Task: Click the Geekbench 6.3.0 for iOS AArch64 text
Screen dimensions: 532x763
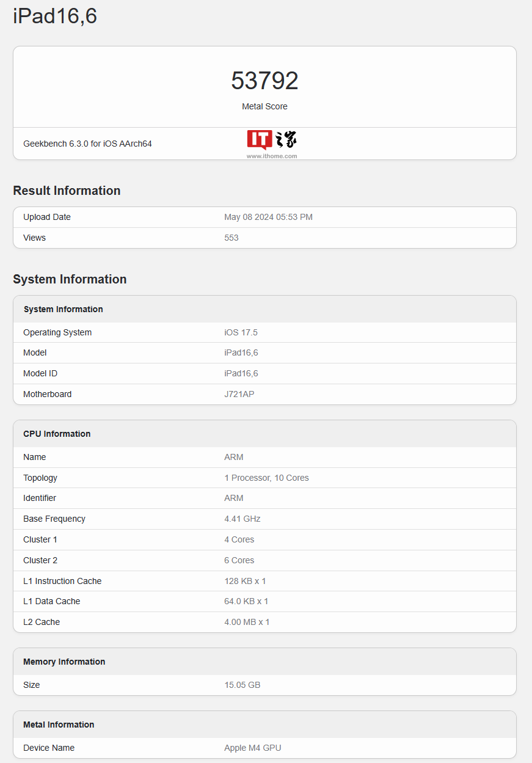Action: point(87,144)
